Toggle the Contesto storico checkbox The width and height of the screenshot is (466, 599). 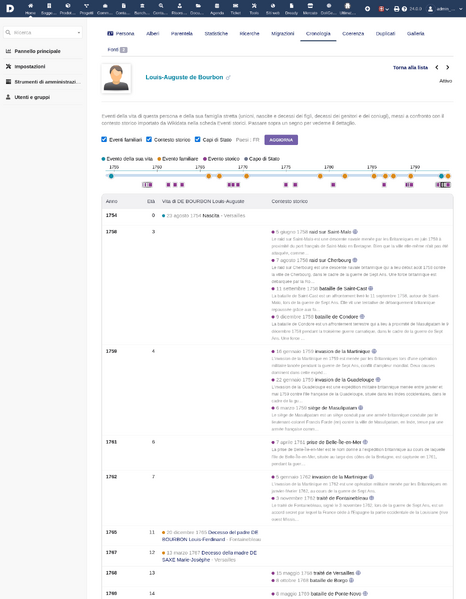149,139
